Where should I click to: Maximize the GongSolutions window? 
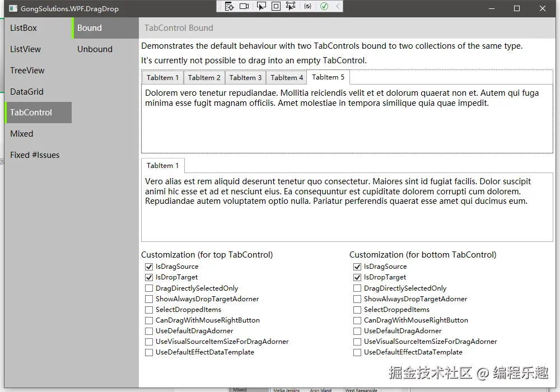[517, 8]
